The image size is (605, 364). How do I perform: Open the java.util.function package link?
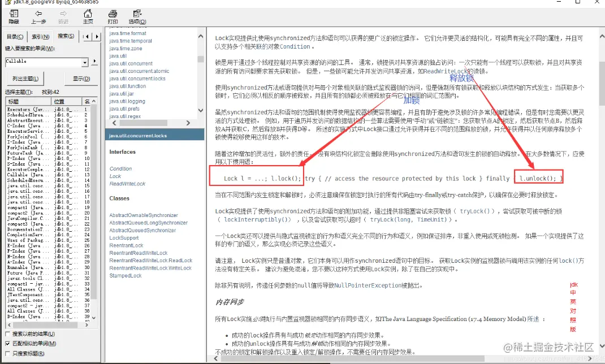127,86
